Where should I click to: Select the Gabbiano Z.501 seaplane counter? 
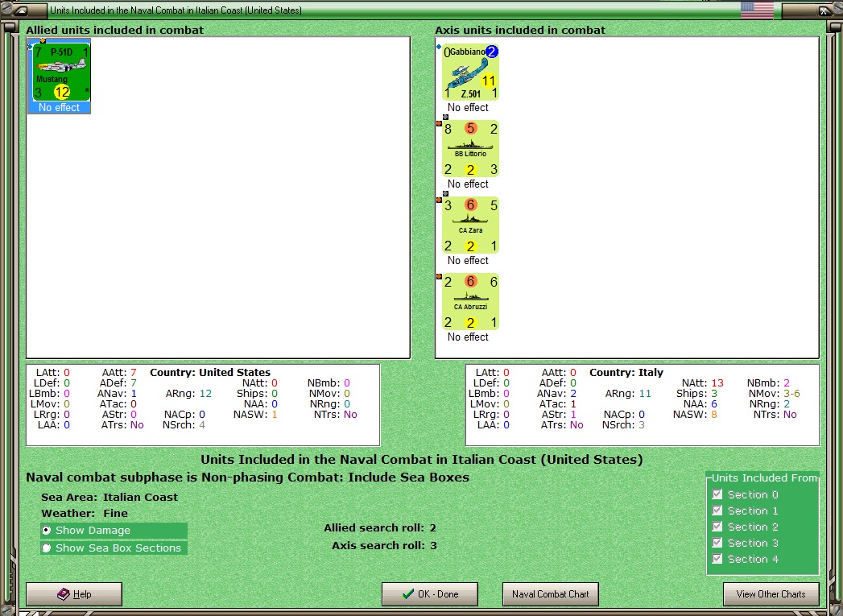coord(470,72)
